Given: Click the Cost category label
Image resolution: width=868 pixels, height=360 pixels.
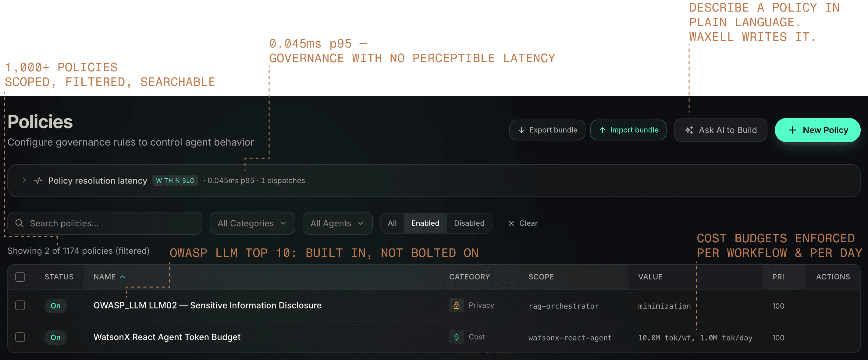Looking at the screenshot, I should click(476, 337).
